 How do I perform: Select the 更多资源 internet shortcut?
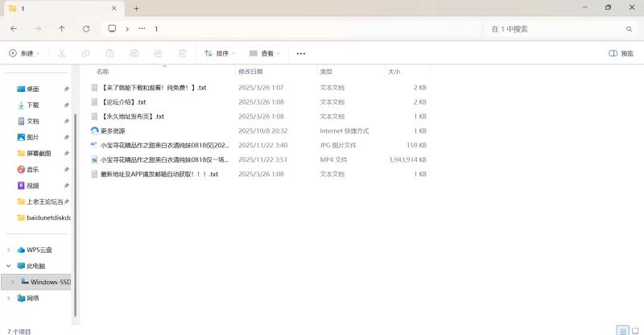[258, 130]
